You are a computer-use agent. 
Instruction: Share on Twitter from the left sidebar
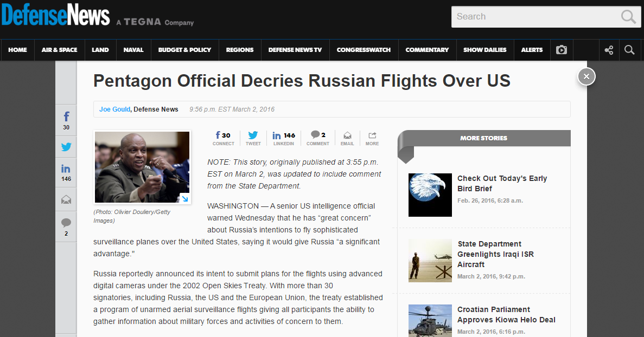(66, 147)
